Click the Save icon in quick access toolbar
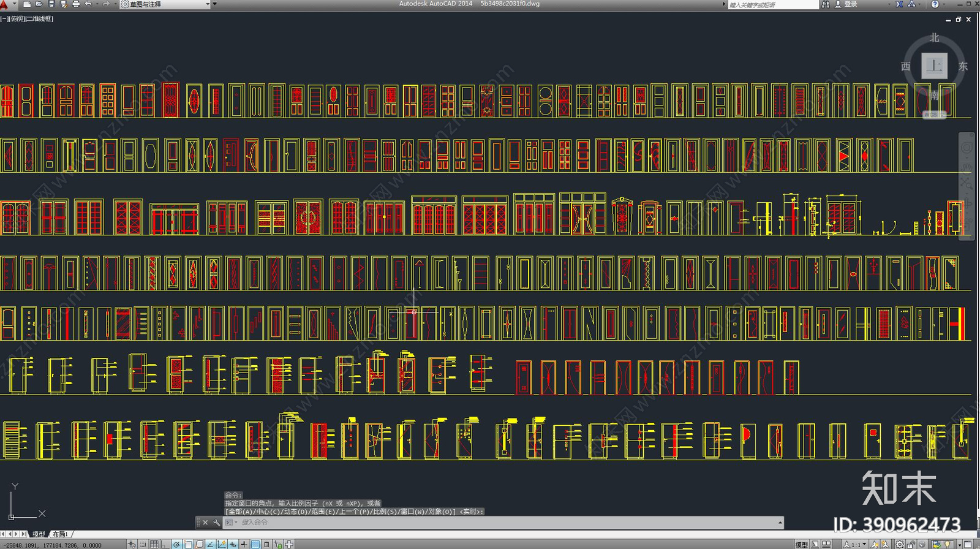Screen dimensions: 980x549 (x=51, y=4)
